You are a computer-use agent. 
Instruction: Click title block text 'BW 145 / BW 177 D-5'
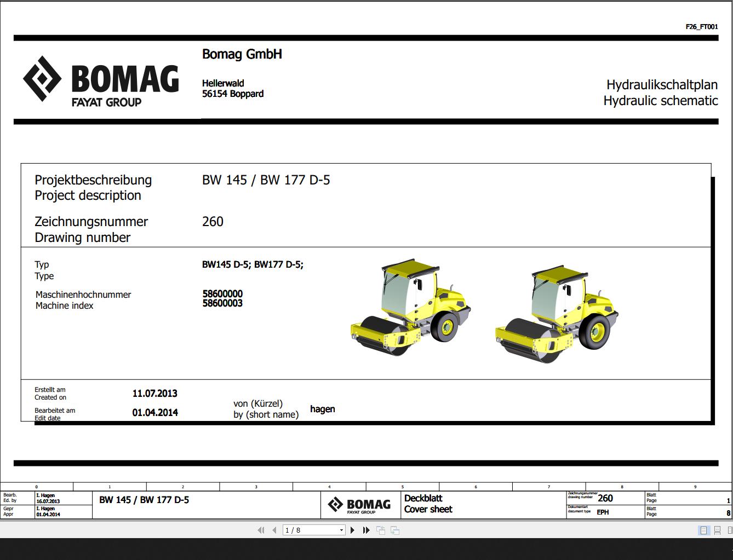[144, 500]
